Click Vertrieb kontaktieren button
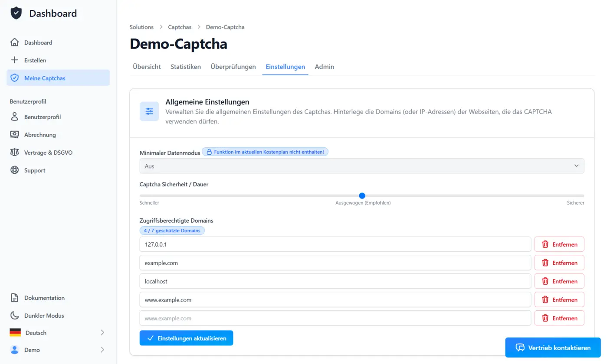 [x=553, y=348]
